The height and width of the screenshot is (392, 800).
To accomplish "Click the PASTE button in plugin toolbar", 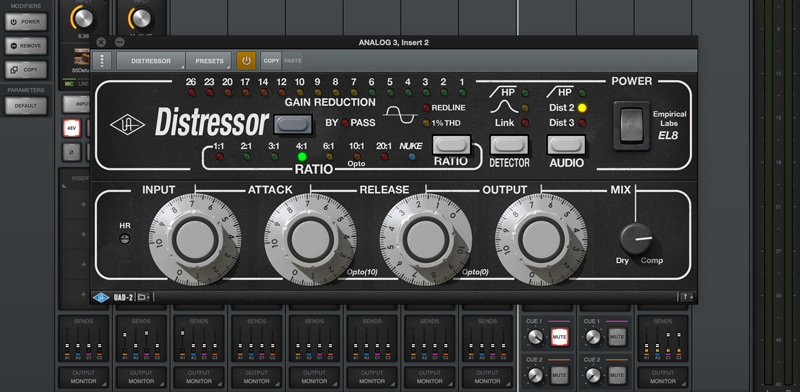I will (x=292, y=61).
